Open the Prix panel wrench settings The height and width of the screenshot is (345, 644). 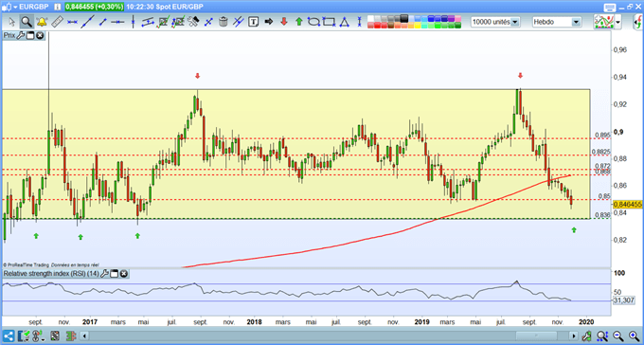(x=21, y=36)
